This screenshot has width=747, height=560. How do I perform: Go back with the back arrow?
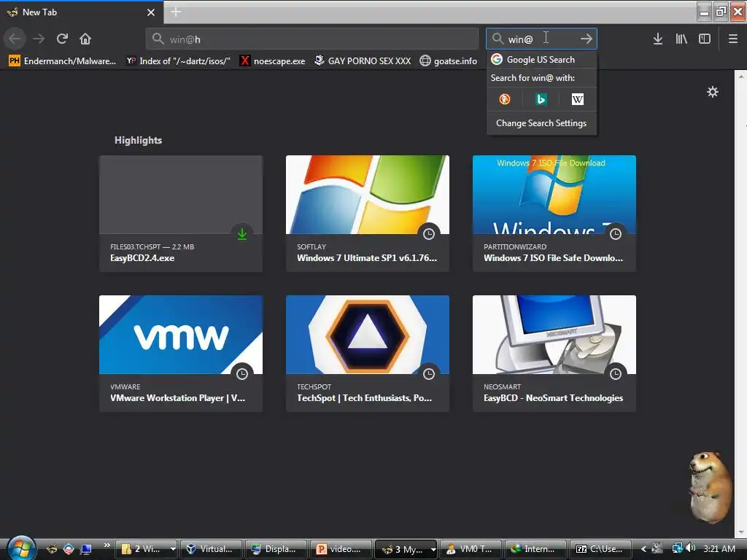(x=15, y=39)
